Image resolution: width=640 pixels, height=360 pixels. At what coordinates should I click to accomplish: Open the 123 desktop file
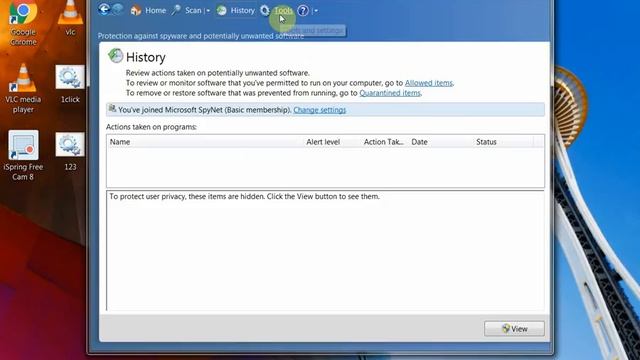point(70,151)
